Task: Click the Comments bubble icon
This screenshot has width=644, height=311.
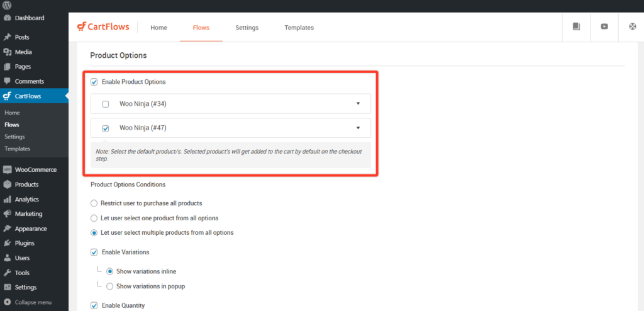Action: (7, 81)
